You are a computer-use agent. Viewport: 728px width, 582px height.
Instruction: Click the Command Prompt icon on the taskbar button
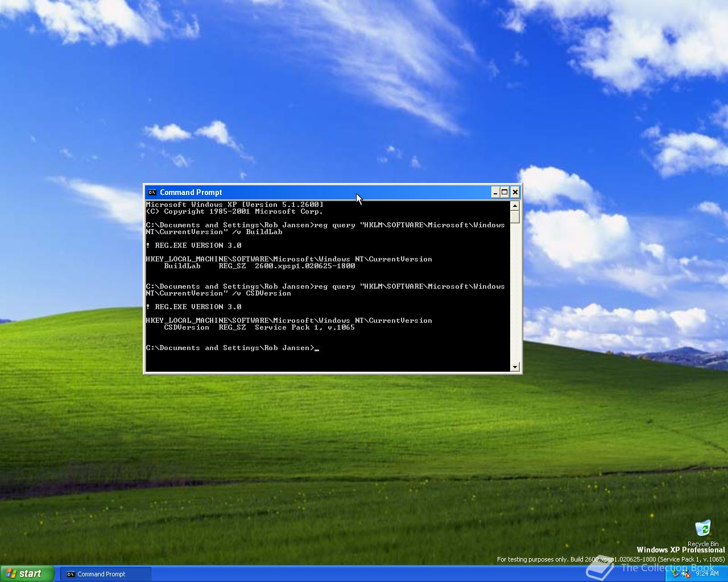(72, 574)
